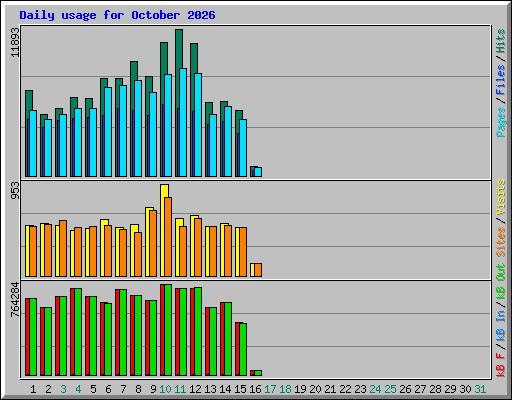The image size is (512, 400).
Task: Click day 22 on the x-axis
Action: coord(345,389)
